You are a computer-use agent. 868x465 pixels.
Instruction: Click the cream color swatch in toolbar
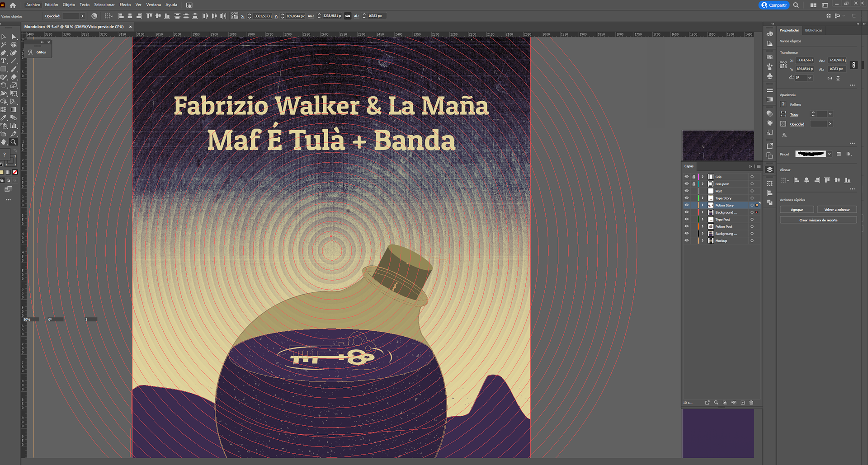(2, 172)
